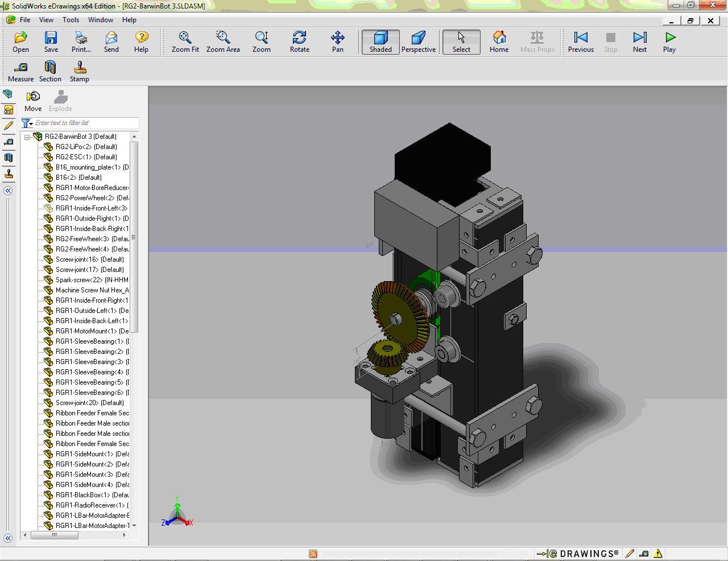Open the View menu
This screenshot has width=728, height=561.
(46, 19)
